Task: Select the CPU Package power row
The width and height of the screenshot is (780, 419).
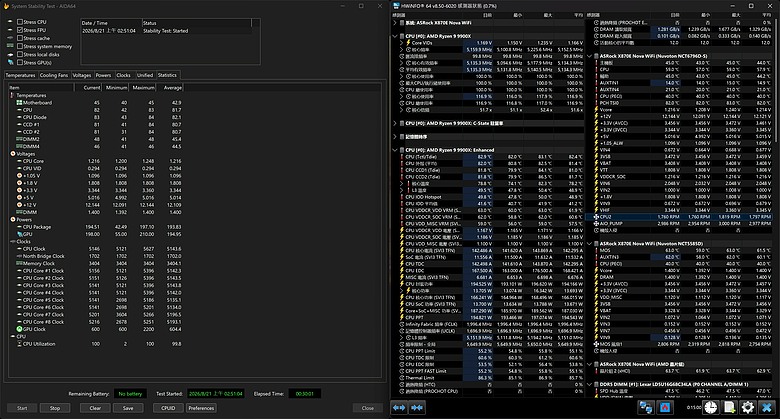Action: coord(98,227)
